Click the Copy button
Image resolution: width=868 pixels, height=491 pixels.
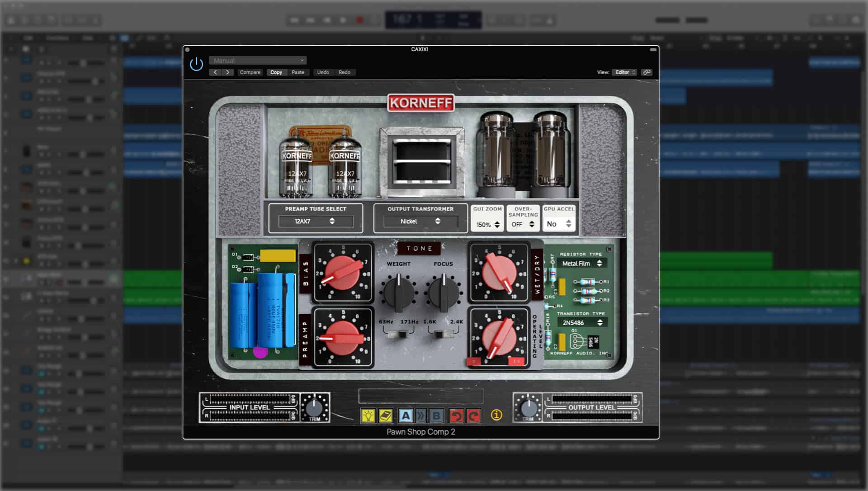coord(276,72)
